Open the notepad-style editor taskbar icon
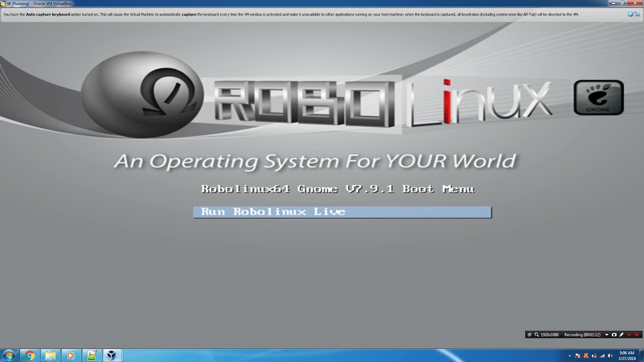Screen dimensions: 644x362 [91, 355]
